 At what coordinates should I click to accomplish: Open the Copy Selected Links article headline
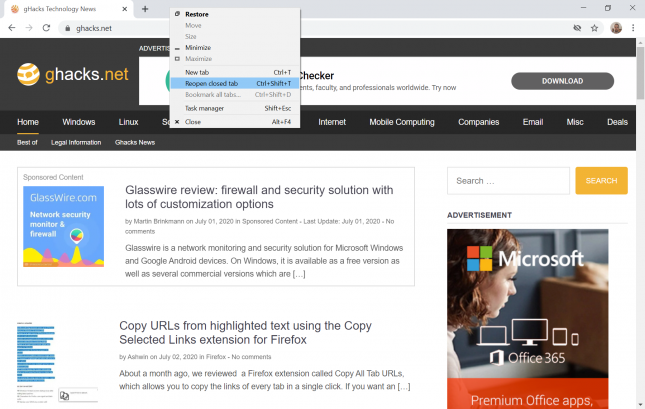[x=246, y=332]
